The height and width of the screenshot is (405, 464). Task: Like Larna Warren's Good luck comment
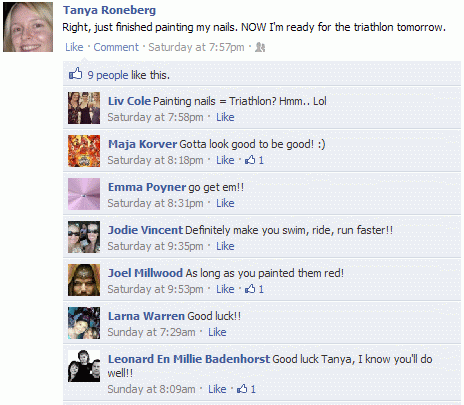[217, 332]
